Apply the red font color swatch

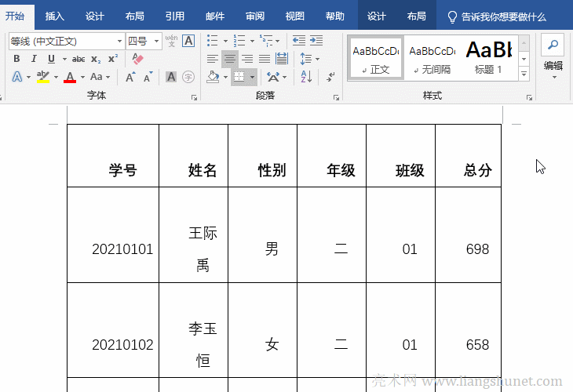[x=70, y=77]
